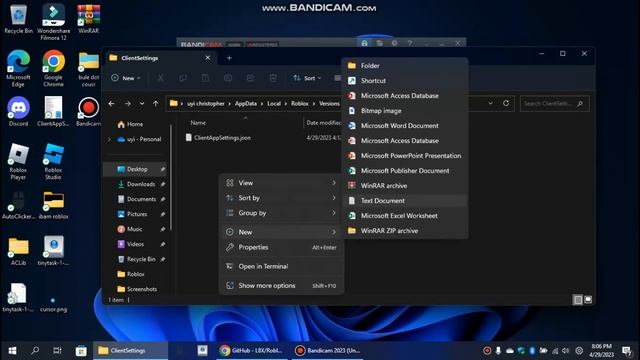The image size is (640, 360).
Task: Create new Microsoft Publisher Document
Action: [x=405, y=171]
